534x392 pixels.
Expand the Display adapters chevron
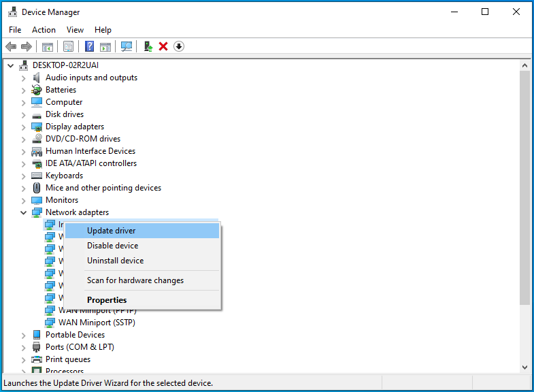click(x=24, y=127)
